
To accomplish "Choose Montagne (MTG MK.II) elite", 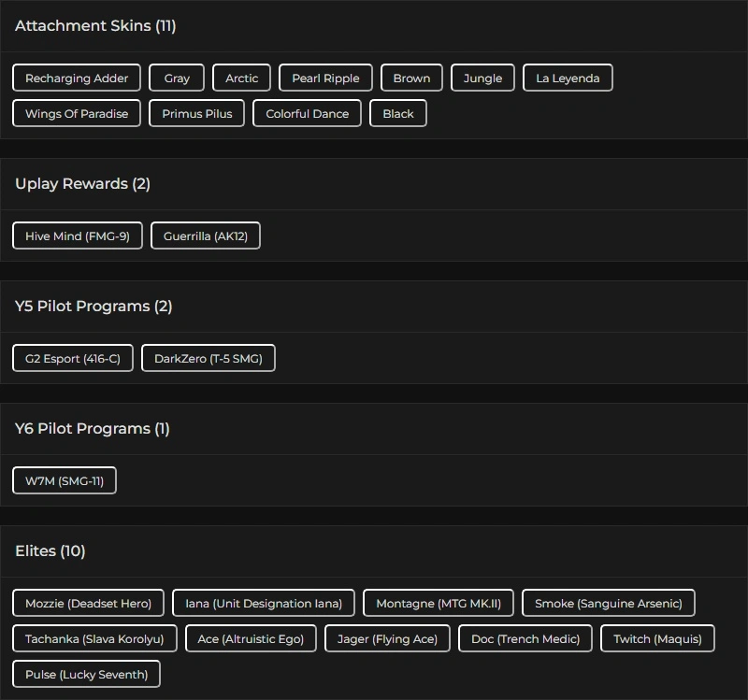I will click(x=439, y=603).
